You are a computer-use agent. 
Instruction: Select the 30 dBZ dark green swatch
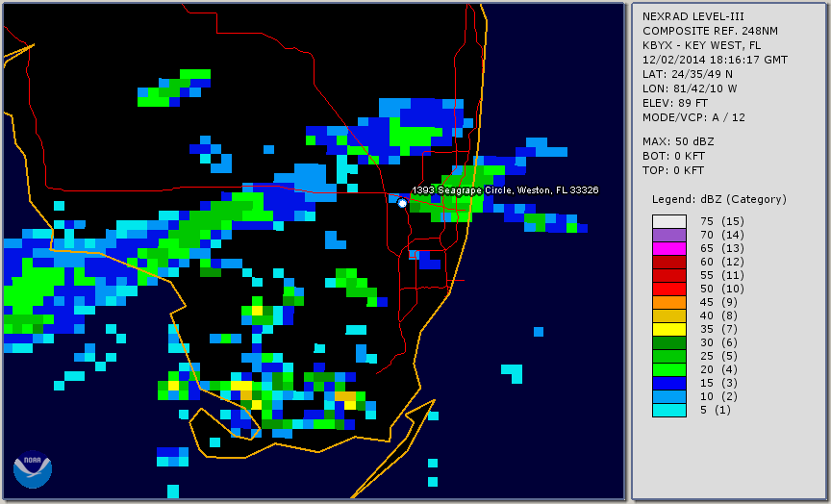pos(669,342)
